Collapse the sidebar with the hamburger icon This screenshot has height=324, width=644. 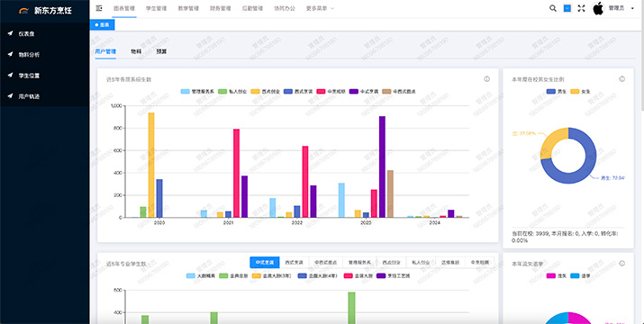click(x=98, y=8)
